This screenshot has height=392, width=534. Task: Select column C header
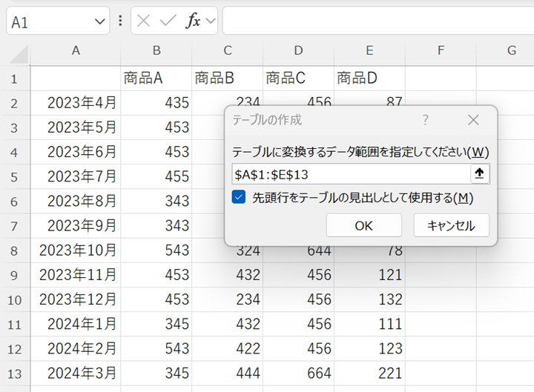(x=228, y=50)
